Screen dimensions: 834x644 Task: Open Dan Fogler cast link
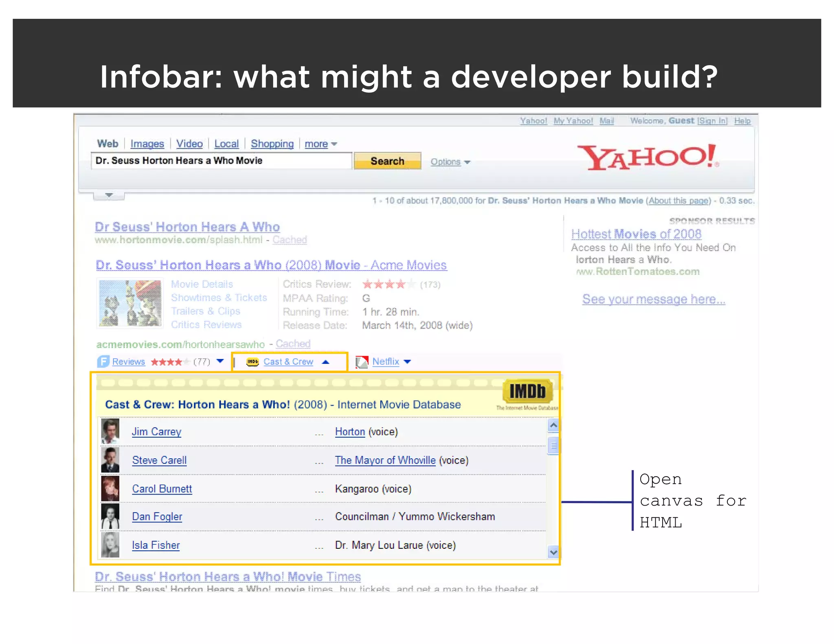click(x=157, y=517)
